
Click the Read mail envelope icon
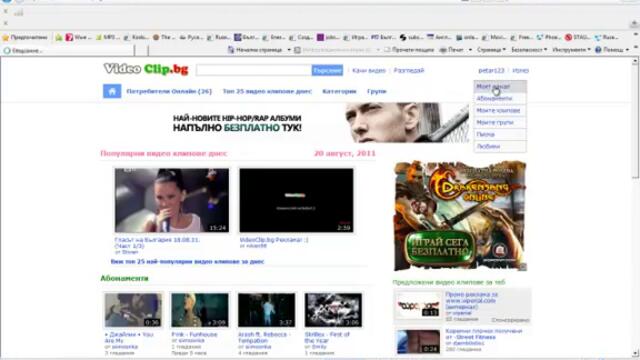(x=387, y=50)
